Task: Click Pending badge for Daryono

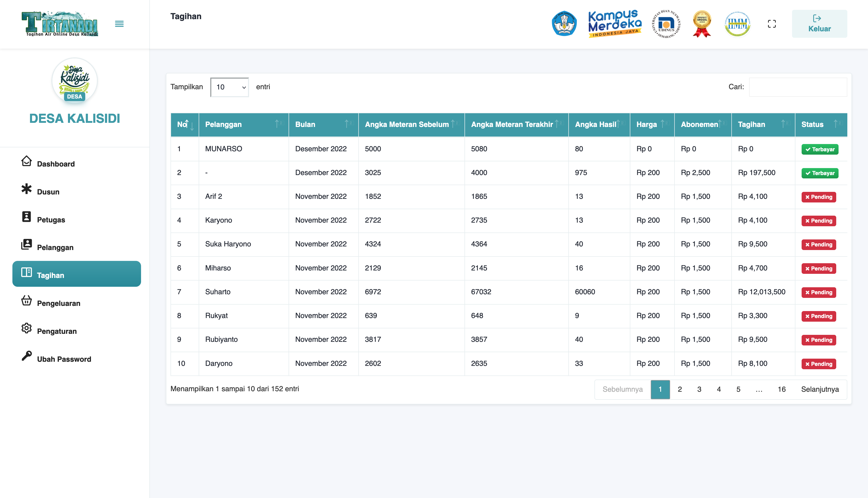Action: tap(818, 364)
